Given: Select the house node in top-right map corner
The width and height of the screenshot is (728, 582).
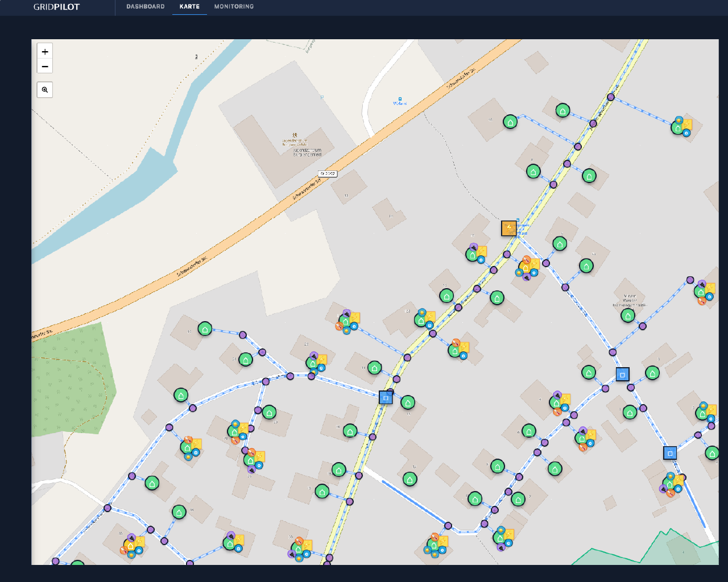Looking at the screenshot, I should click(678, 128).
